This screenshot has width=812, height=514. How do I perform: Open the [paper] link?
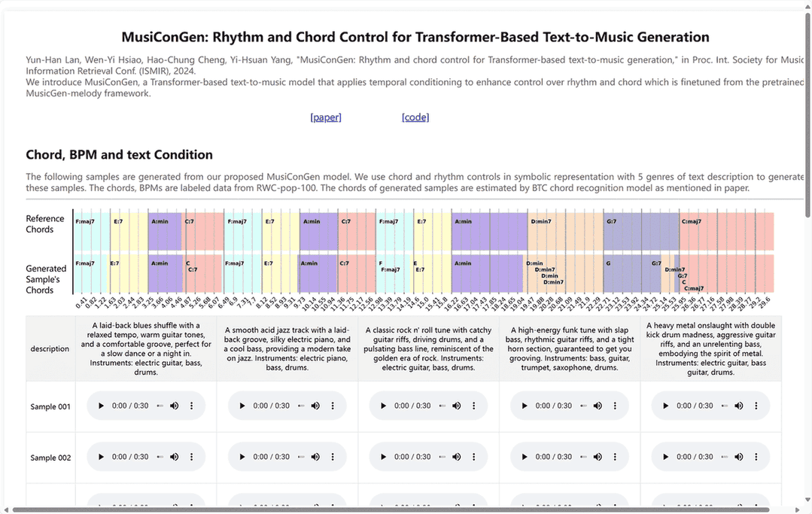(326, 117)
